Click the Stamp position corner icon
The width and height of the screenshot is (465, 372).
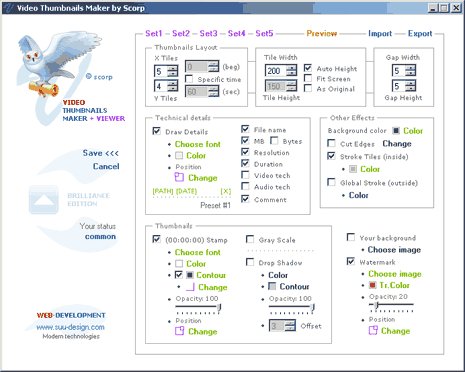(x=179, y=331)
